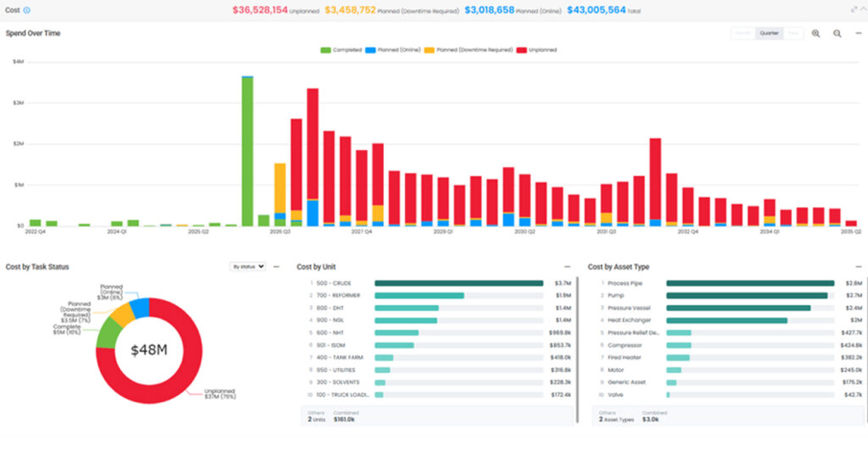Select the Valve asset type row
Screen dimensions: 868x462
(731, 395)
